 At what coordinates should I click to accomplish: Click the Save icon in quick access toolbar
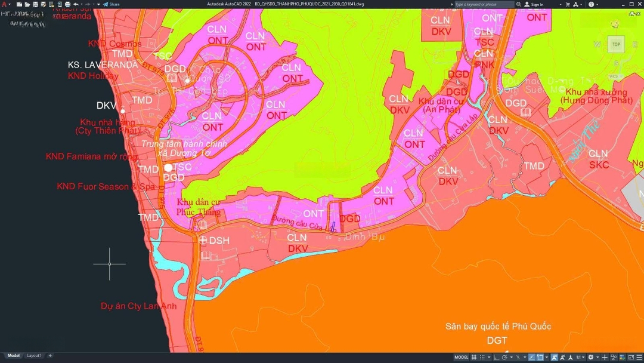(x=35, y=4)
